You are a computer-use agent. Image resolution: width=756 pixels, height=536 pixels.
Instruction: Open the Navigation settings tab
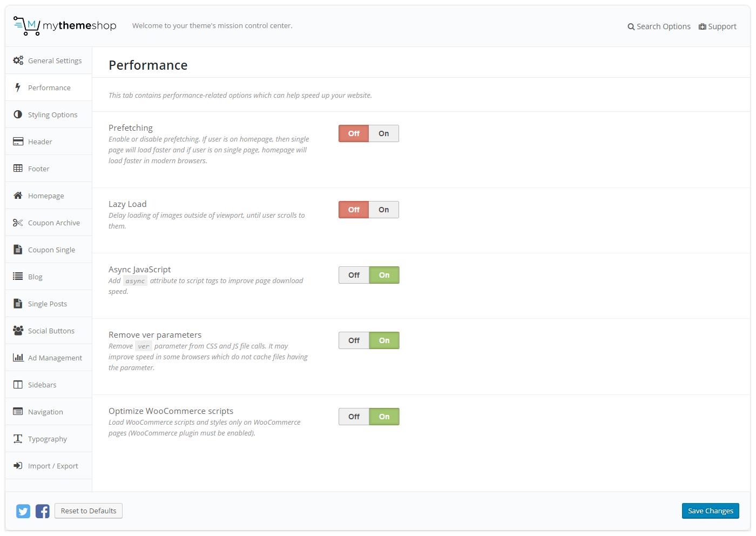click(x=45, y=412)
